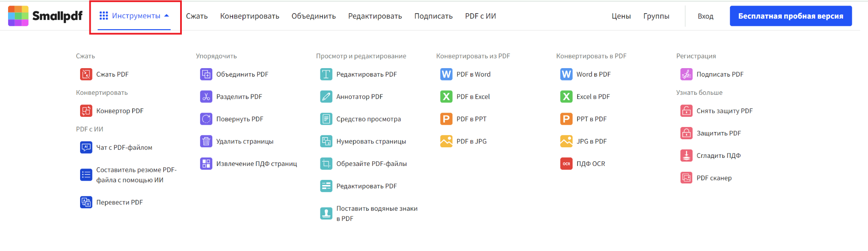Open the Повернуть PDF rotate icon
This screenshot has height=251, width=868.
(x=206, y=119)
